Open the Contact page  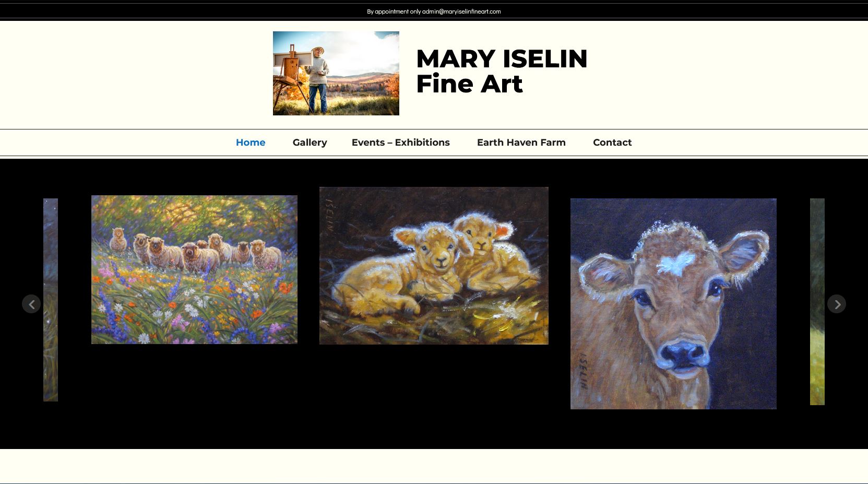pyautogui.click(x=612, y=143)
